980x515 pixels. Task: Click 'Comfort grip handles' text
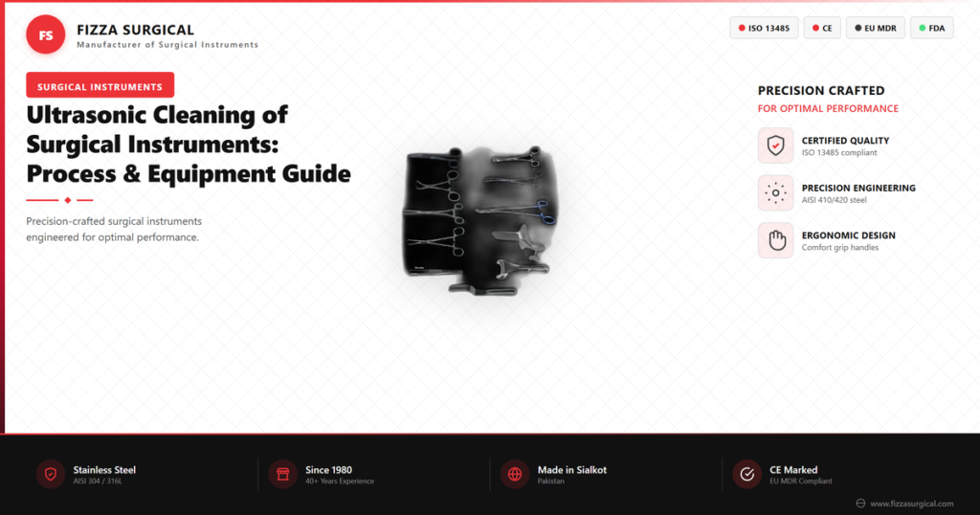[840, 248]
